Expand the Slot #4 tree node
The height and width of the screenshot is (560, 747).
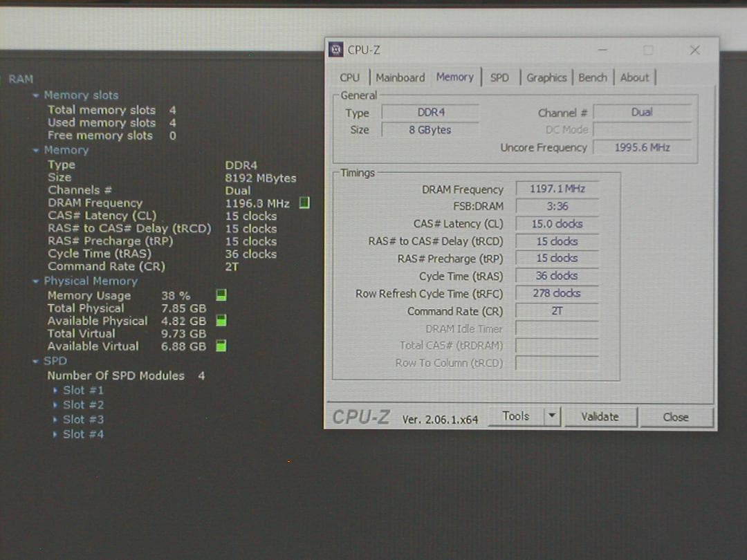(x=55, y=435)
